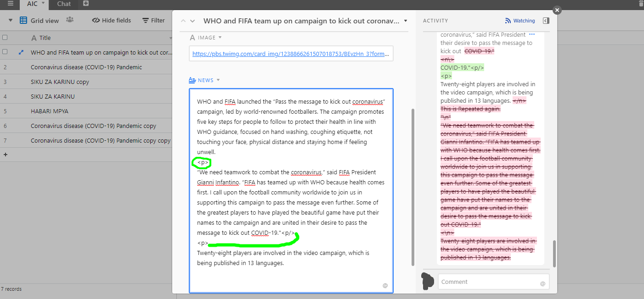
Task: Click the ACTIVITY panel heading
Action: coord(435,21)
